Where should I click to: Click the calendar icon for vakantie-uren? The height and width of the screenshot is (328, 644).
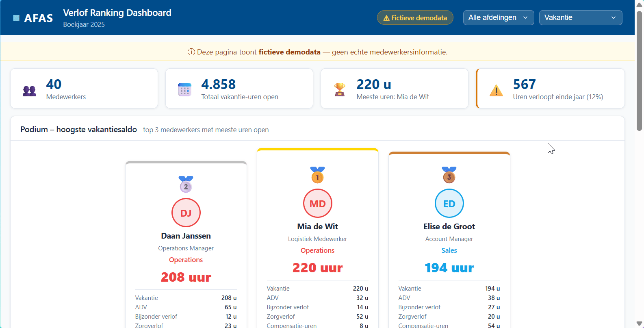pos(184,89)
